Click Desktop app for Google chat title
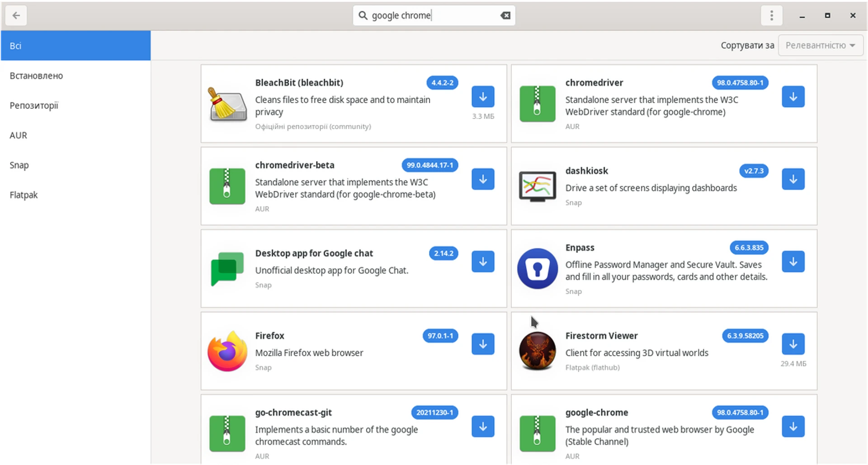Image resolution: width=868 pixels, height=465 pixels. tap(314, 253)
